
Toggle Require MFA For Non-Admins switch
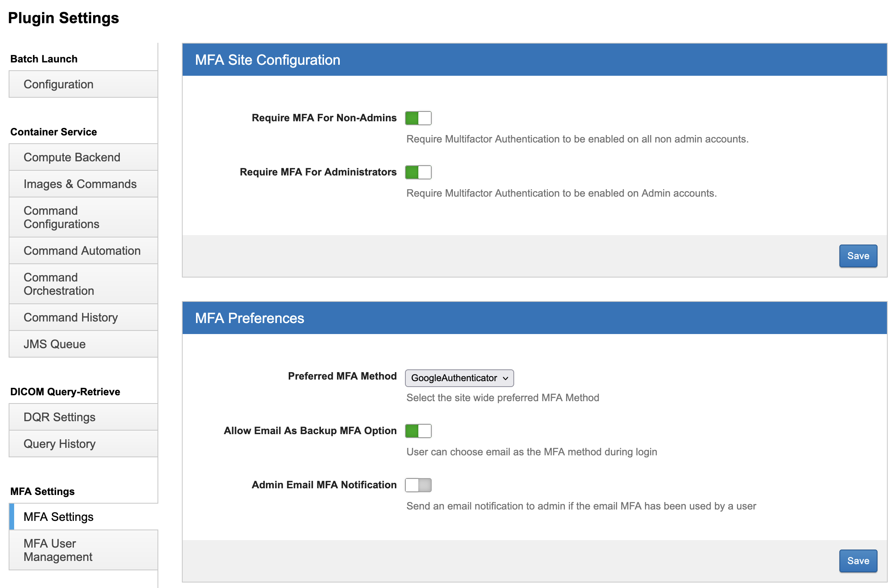tap(418, 118)
